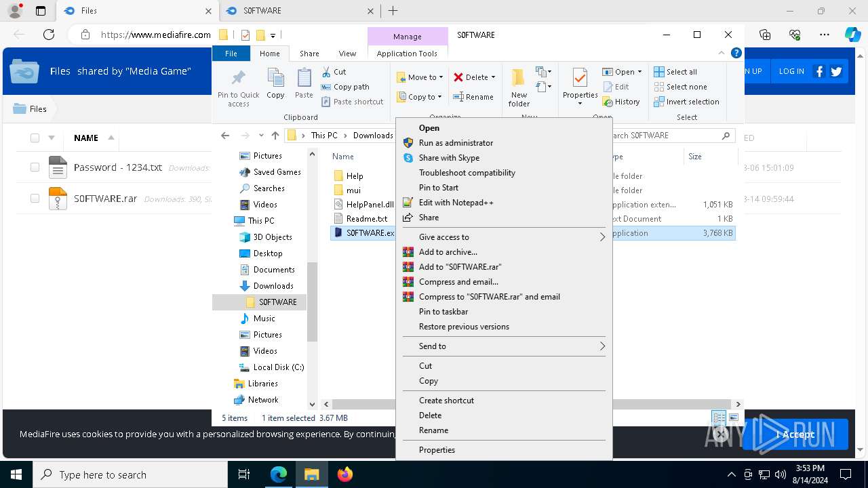Image resolution: width=868 pixels, height=488 pixels.
Task: Click Select none in ribbon
Action: click(680, 87)
